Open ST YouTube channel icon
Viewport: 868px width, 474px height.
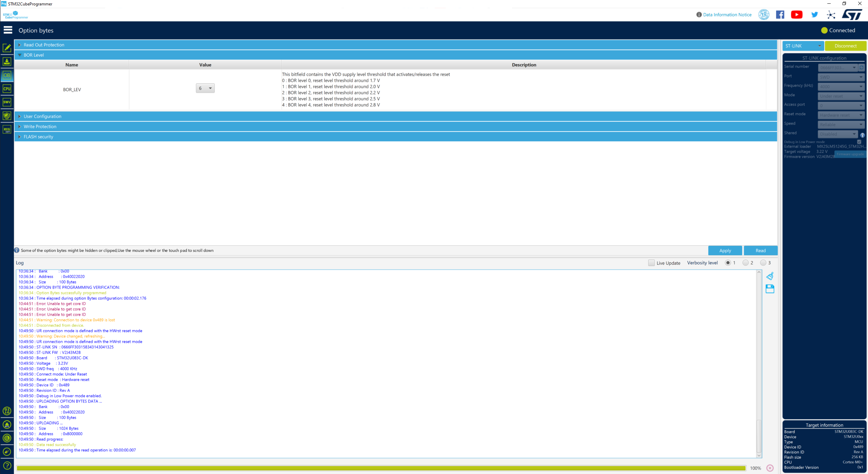796,15
